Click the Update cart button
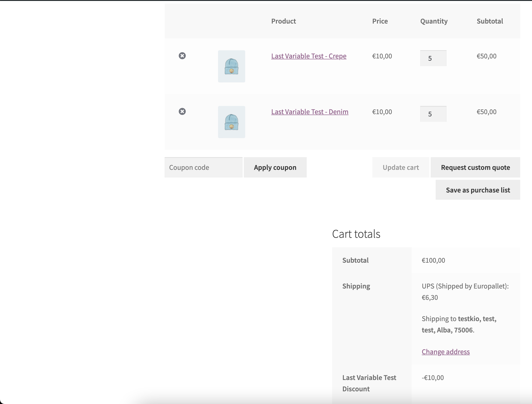The width and height of the screenshot is (532, 404). click(400, 167)
